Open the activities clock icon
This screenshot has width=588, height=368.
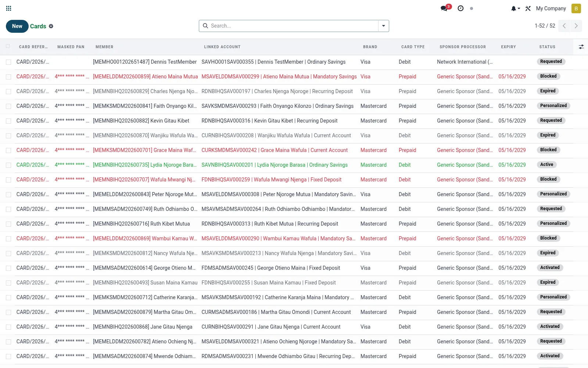[460, 8]
